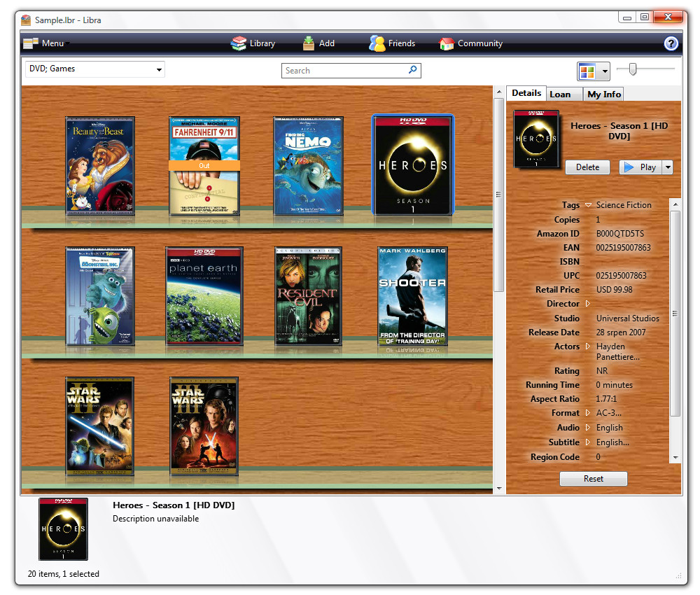Click the shelf scrollbar up arrow
The height and width of the screenshot is (595, 700).
pyautogui.click(x=499, y=92)
